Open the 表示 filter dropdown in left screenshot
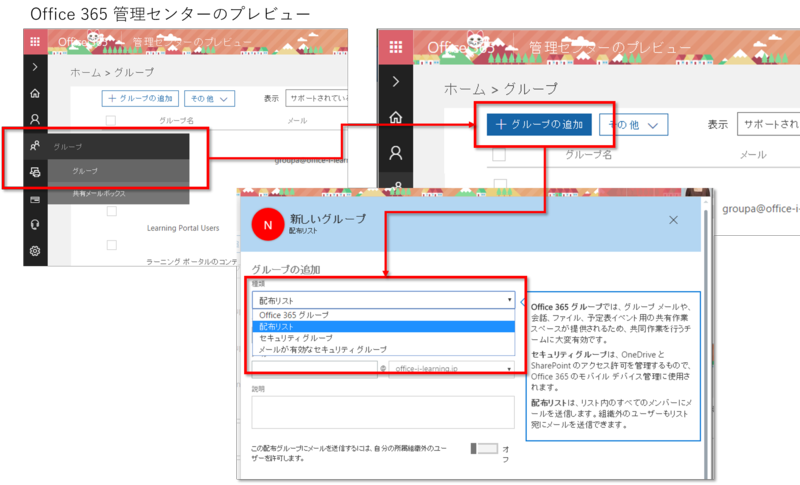800x485 pixels. (x=316, y=98)
